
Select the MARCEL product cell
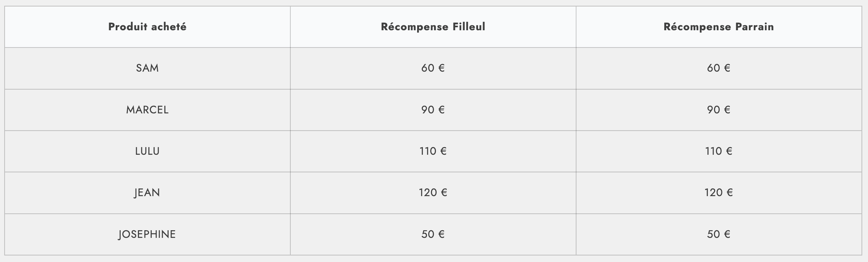(147, 110)
